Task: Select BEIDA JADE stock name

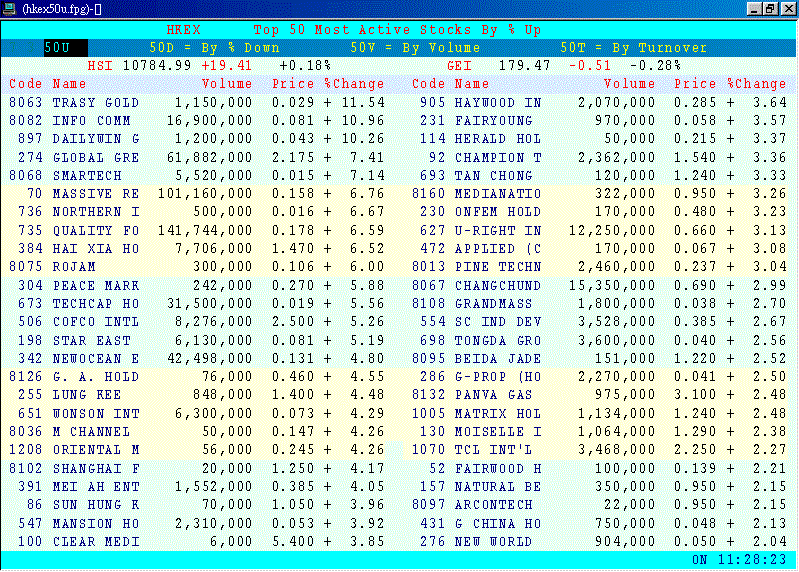Action: [x=498, y=359]
